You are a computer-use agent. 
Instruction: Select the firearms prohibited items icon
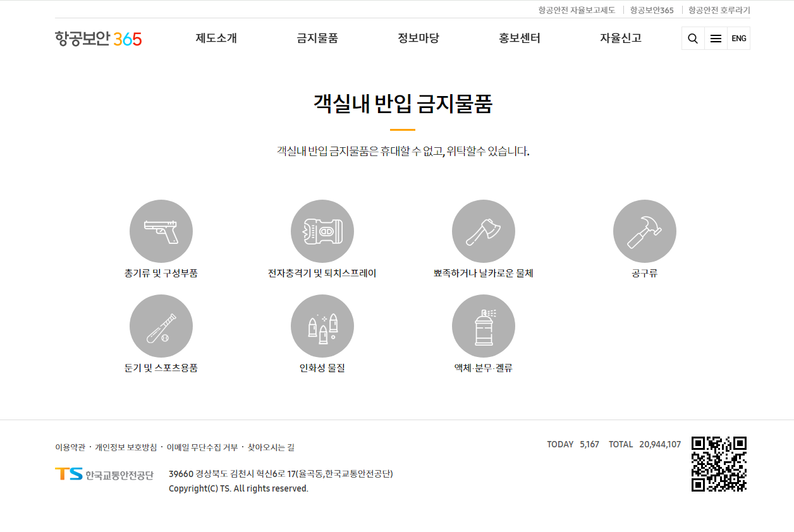point(161,231)
